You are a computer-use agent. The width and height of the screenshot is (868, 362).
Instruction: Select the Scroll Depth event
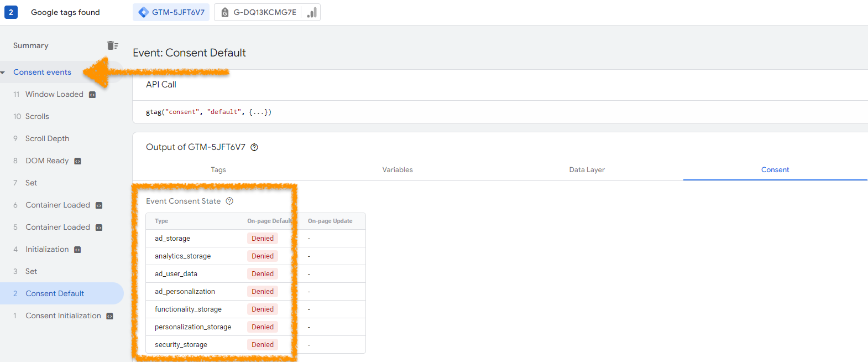(x=47, y=138)
